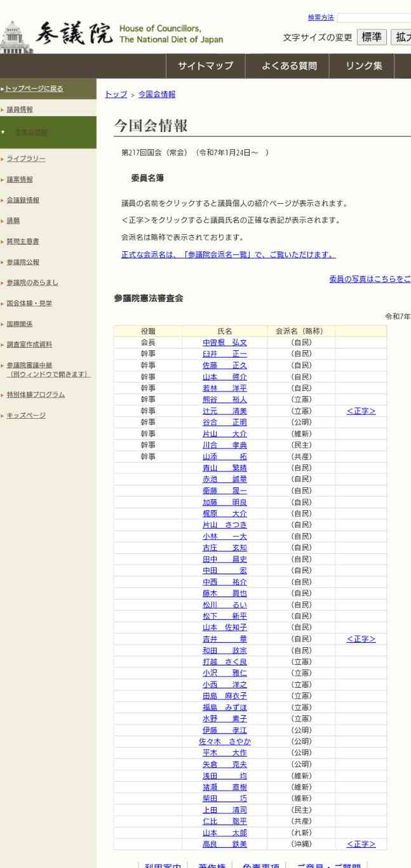Open 臼井 正一's profile link
Viewport: 411px width, 868px height.
pos(224,354)
